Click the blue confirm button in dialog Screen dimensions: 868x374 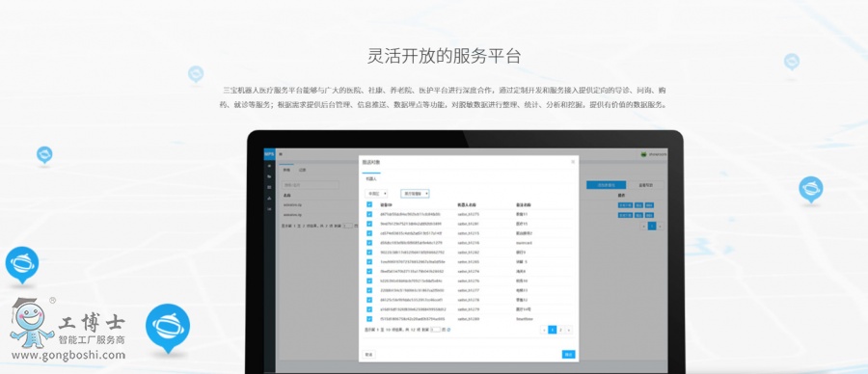tap(568, 354)
